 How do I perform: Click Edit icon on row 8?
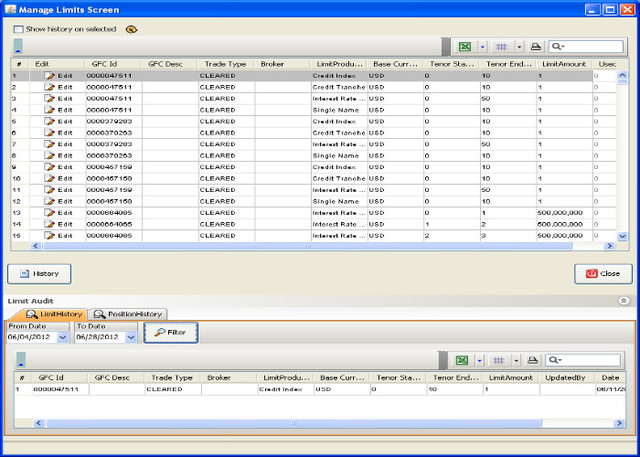point(49,155)
